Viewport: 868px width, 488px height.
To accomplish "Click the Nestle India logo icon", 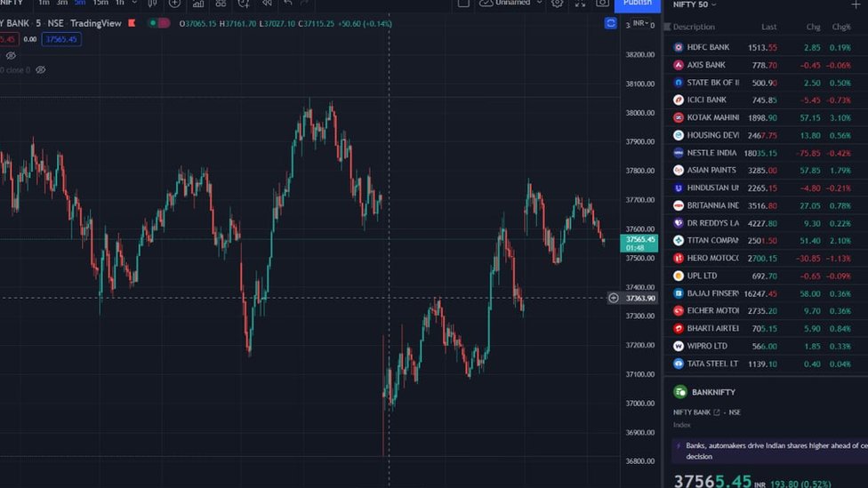I will pyautogui.click(x=678, y=153).
